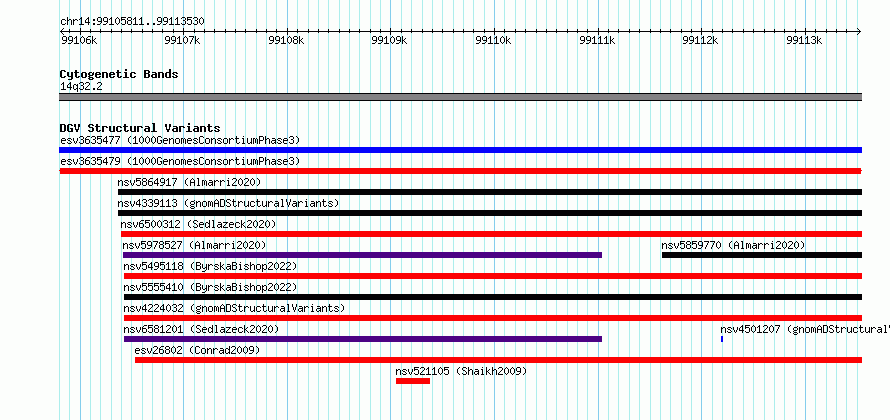Click nsv4339113 (gnomADStructuralVariants) label
This screenshot has width=890, height=420.
228,203
